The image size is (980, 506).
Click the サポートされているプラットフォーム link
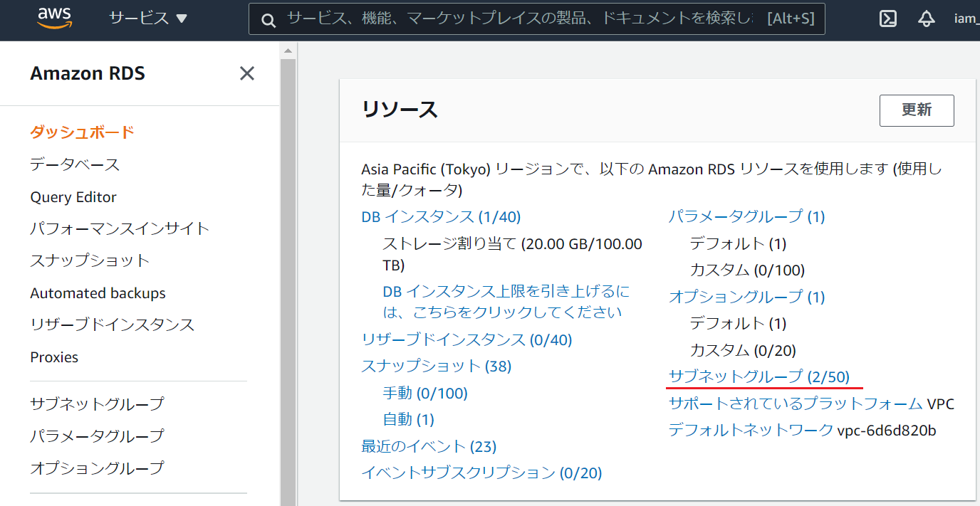[x=796, y=404]
